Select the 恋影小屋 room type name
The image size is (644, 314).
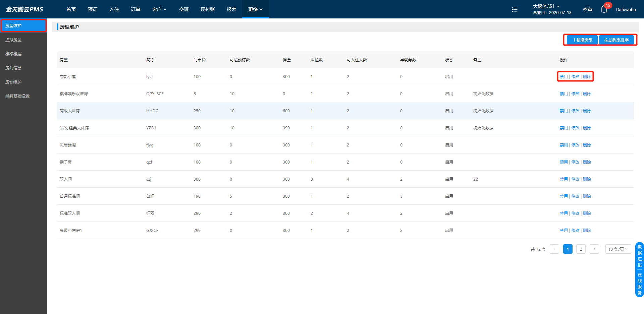pos(68,77)
